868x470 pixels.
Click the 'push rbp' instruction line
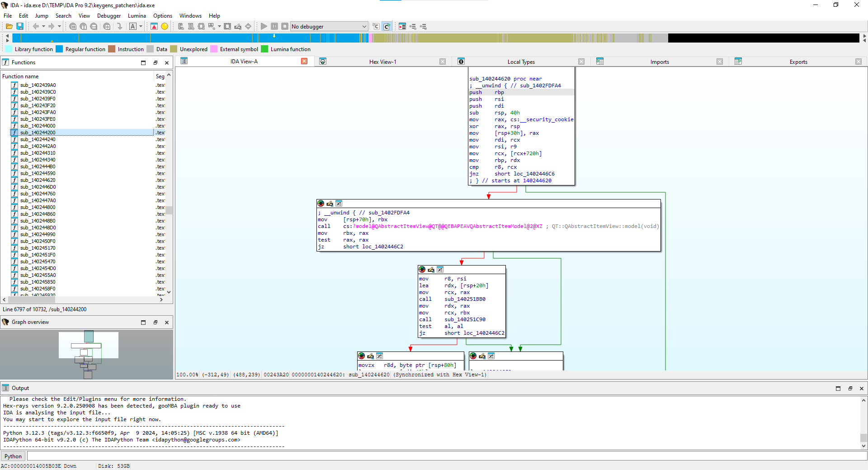click(x=521, y=92)
